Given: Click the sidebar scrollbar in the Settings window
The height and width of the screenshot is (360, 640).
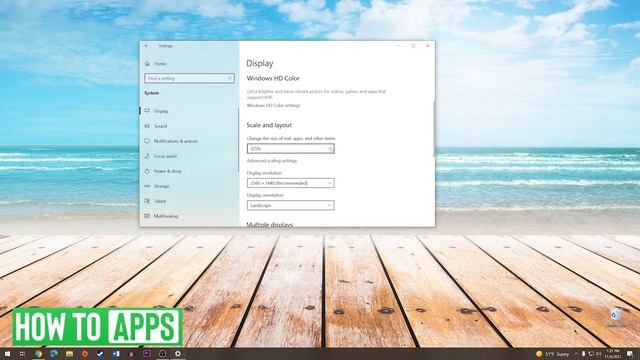Looking at the screenshot, I should (x=238, y=140).
